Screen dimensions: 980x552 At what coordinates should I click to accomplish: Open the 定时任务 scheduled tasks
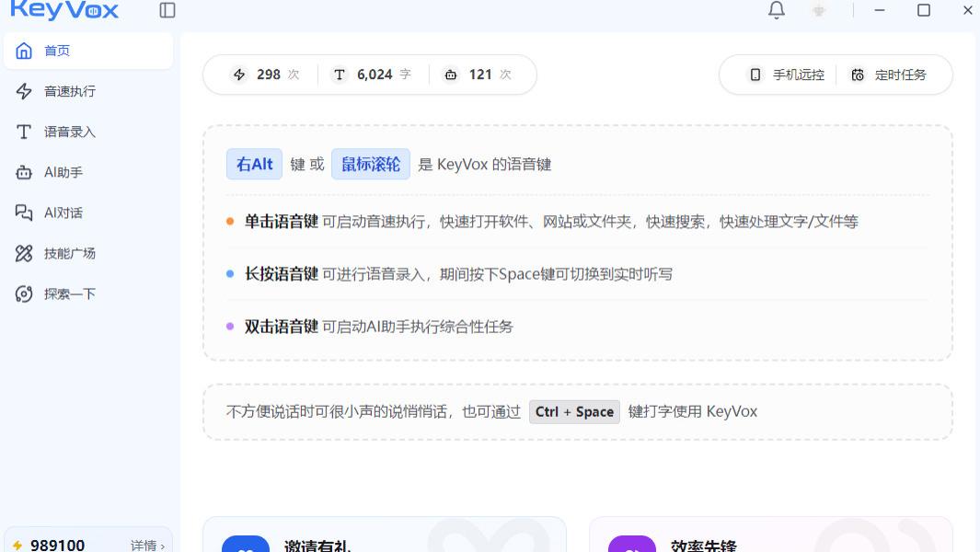[890, 75]
